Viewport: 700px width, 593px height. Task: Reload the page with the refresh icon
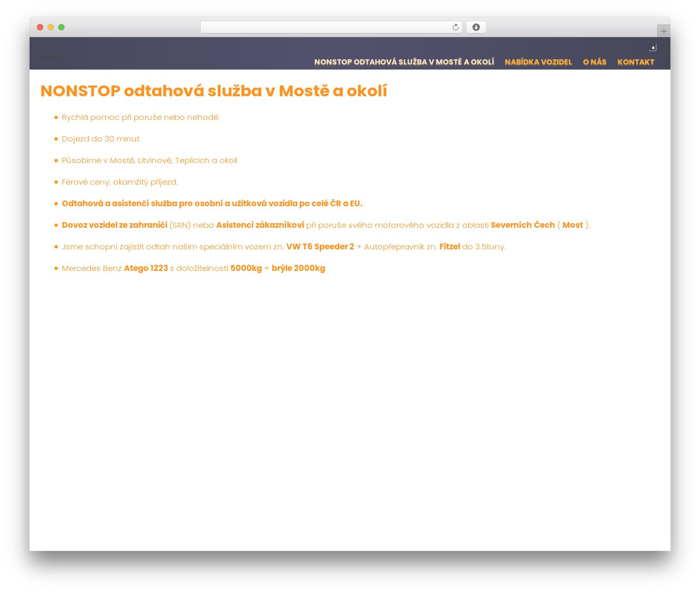pos(455,27)
